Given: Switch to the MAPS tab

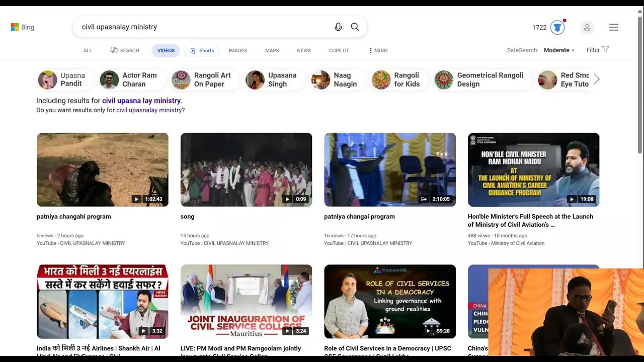Looking at the screenshot, I should tap(272, 50).
